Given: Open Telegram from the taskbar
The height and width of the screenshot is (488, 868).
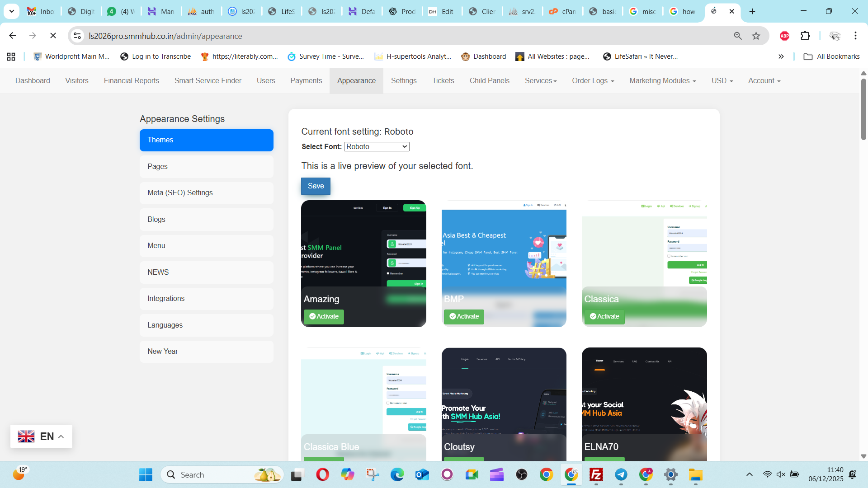Looking at the screenshot, I should pos(621,475).
